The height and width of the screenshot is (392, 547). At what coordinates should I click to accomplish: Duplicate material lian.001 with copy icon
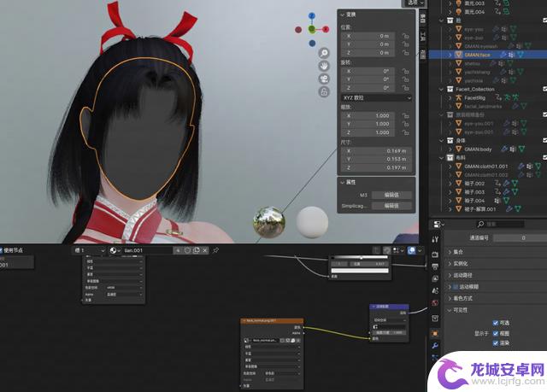(196, 250)
